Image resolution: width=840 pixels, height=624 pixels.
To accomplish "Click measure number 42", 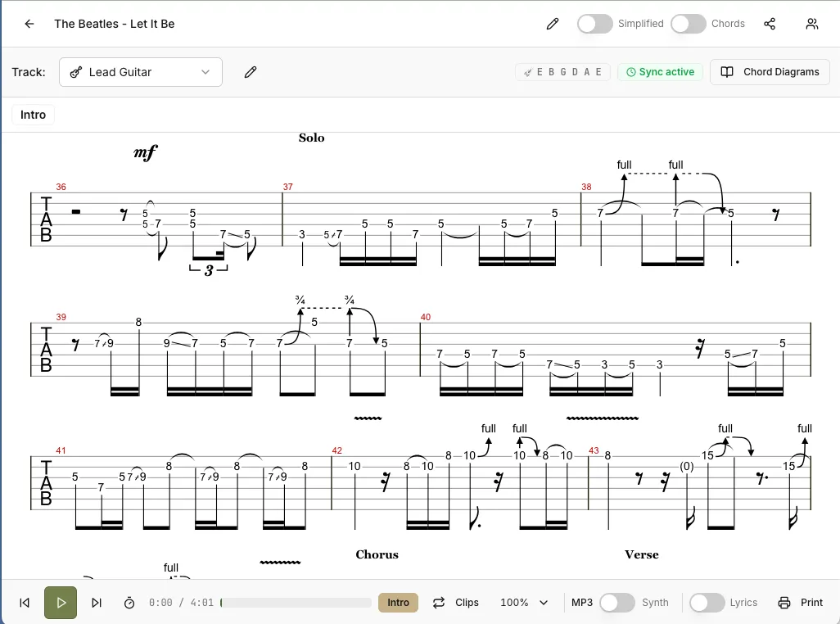I will [x=337, y=450].
